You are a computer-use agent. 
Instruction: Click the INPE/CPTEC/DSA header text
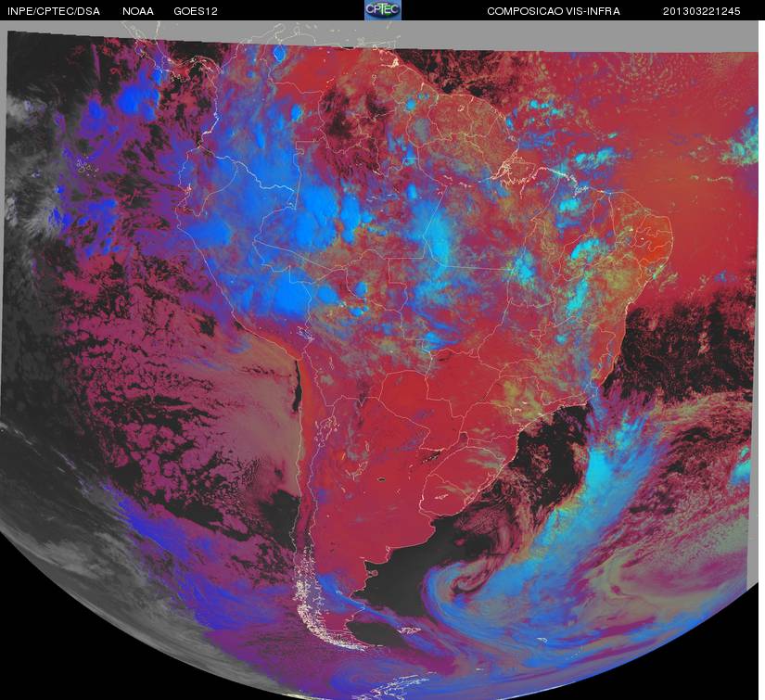tap(54, 11)
